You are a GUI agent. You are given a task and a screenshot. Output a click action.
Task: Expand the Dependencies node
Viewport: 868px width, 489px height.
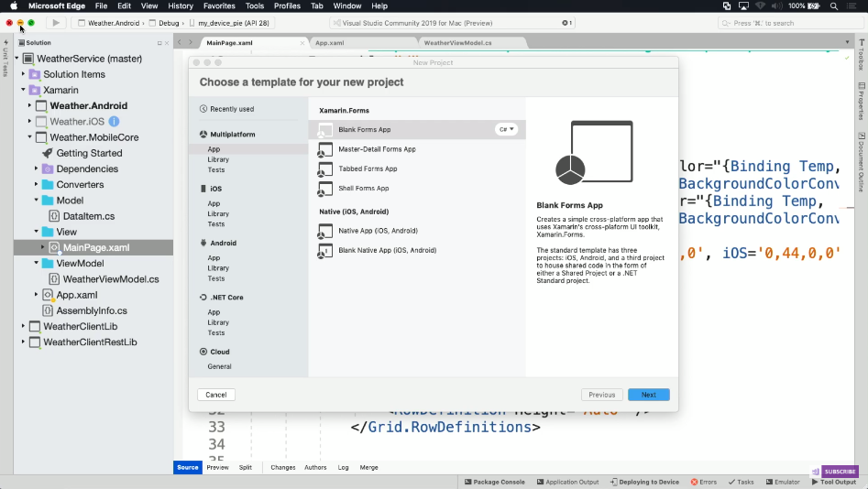(36, 168)
